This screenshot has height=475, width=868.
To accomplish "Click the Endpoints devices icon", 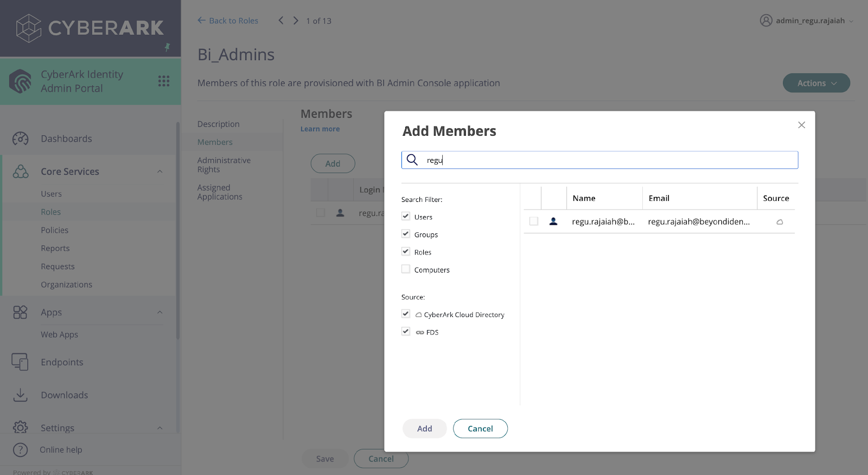I will 20,362.
